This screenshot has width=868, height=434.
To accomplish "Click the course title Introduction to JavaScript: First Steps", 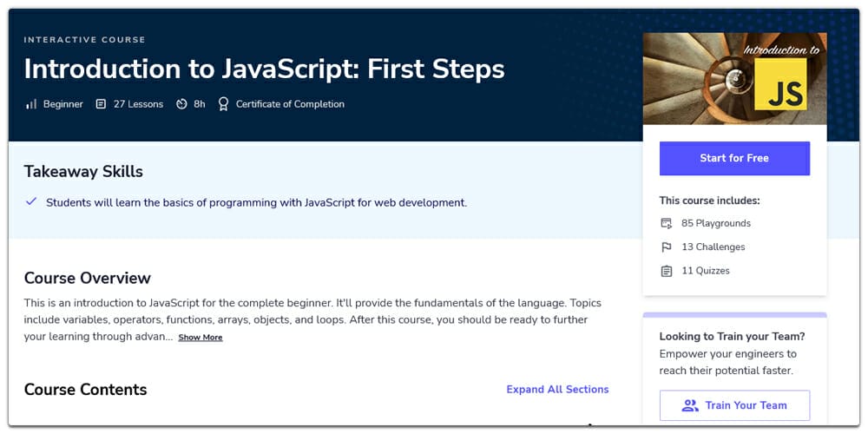I will pos(264,69).
